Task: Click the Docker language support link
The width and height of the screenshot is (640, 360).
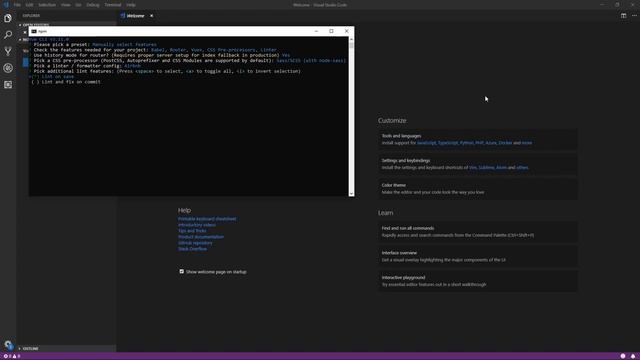Action: tap(505, 143)
